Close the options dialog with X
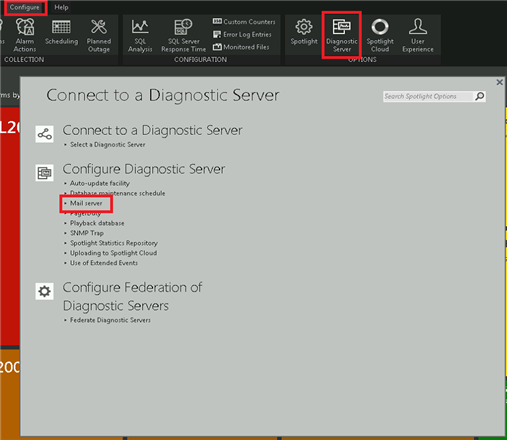 [499, 82]
